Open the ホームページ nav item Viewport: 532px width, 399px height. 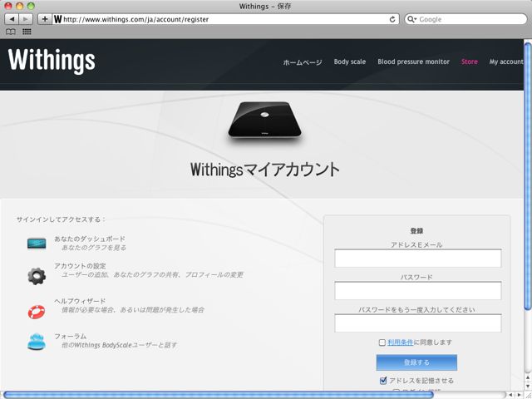[x=303, y=62]
